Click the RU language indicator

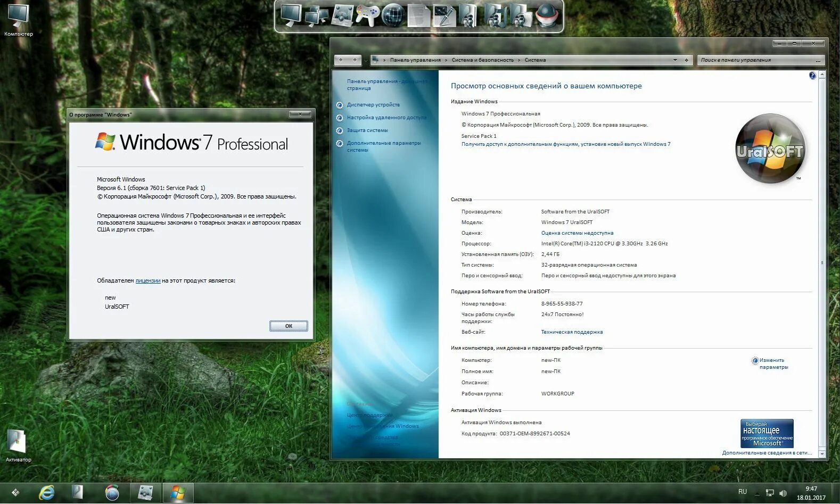[743, 492]
